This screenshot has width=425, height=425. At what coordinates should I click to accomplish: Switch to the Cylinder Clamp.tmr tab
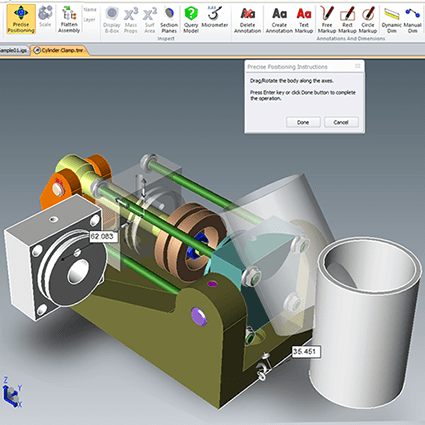click(x=60, y=50)
